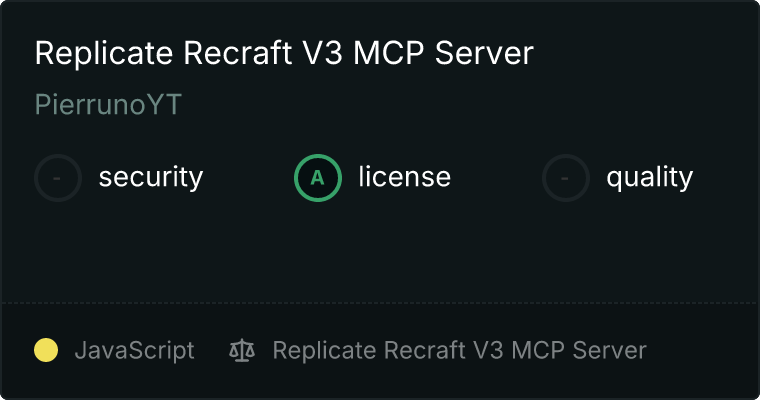The width and height of the screenshot is (760, 400).
Task: Select the license score label
Action: [404, 176]
